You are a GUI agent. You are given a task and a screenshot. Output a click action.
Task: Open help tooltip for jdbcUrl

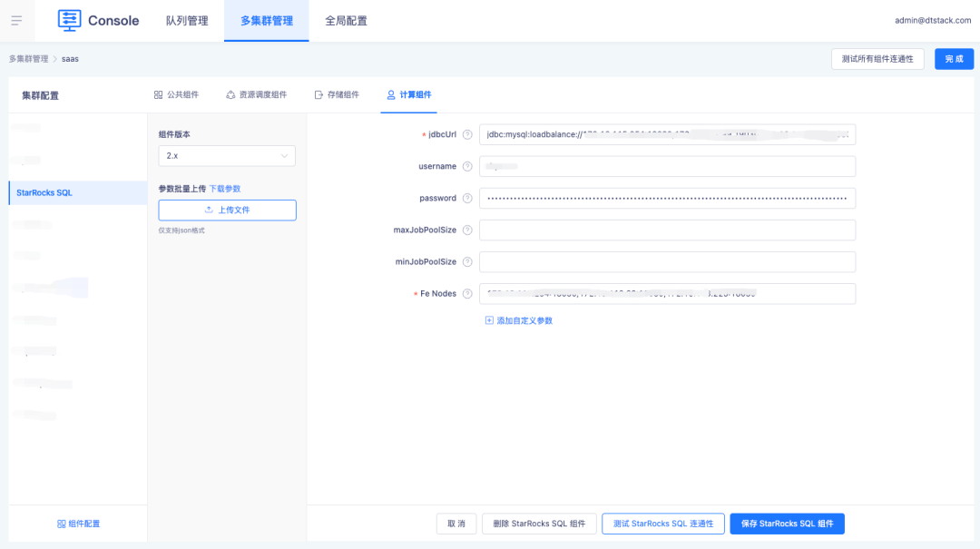(x=467, y=134)
